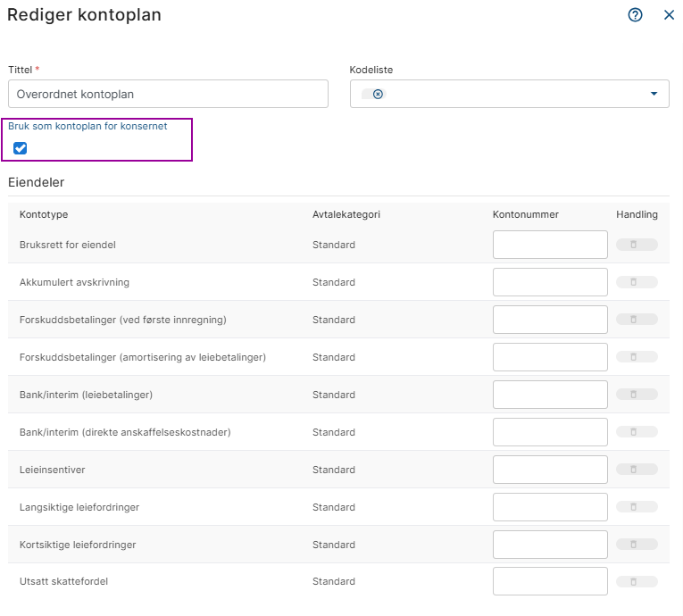Delete the Bruksrett for eiendel row
Screen dimensions: 683x616
[x=636, y=245]
